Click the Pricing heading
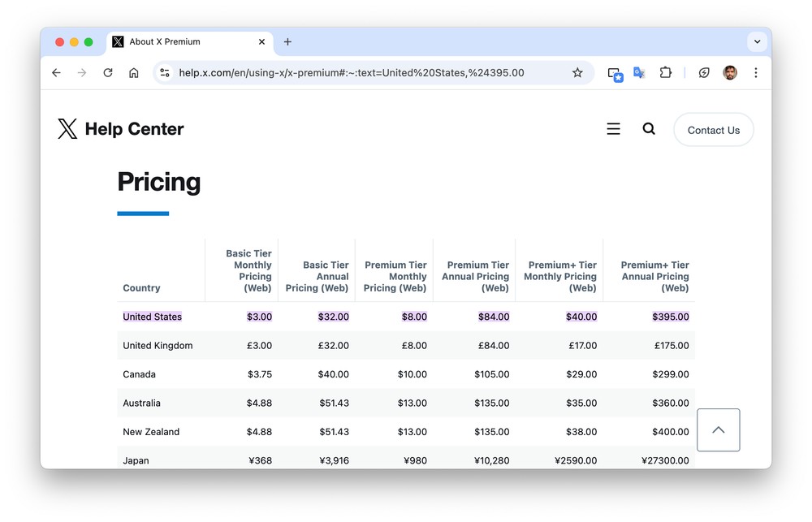The width and height of the screenshot is (812, 522). (159, 182)
